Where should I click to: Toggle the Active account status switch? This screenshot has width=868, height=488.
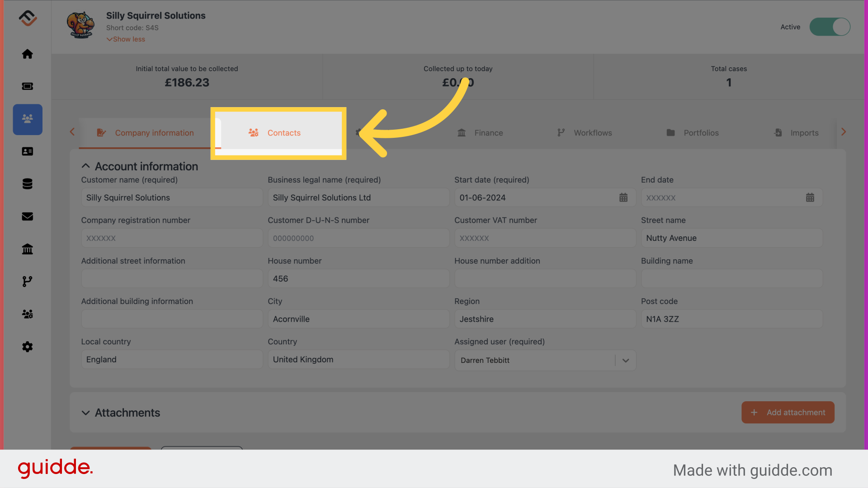click(x=830, y=26)
